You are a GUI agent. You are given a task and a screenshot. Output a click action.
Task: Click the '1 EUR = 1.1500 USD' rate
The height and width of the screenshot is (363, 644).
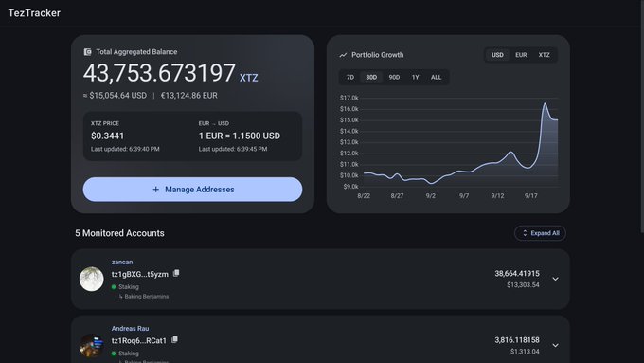pos(240,136)
